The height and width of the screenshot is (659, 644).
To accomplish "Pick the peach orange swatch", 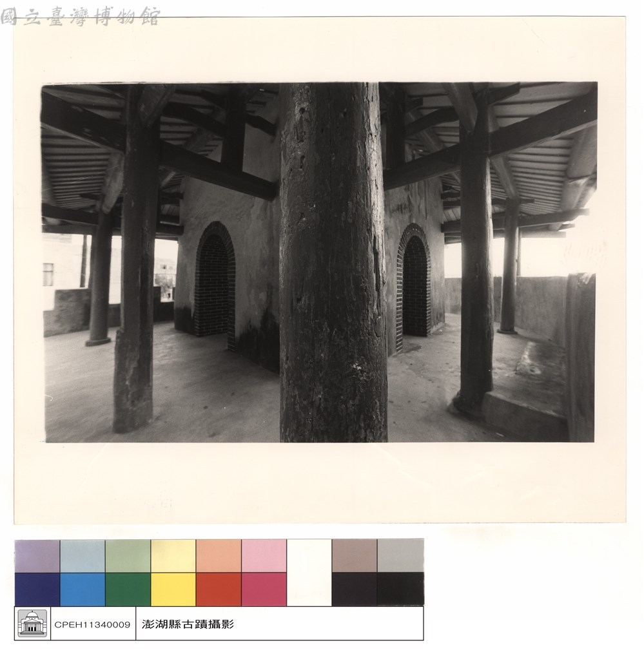I will click(219, 556).
